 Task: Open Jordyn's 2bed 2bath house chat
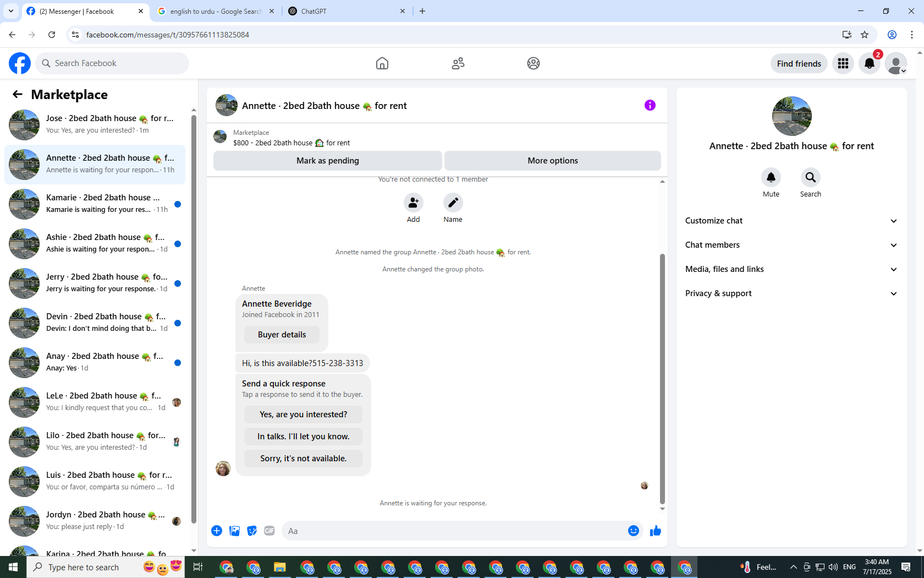pos(95,521)
